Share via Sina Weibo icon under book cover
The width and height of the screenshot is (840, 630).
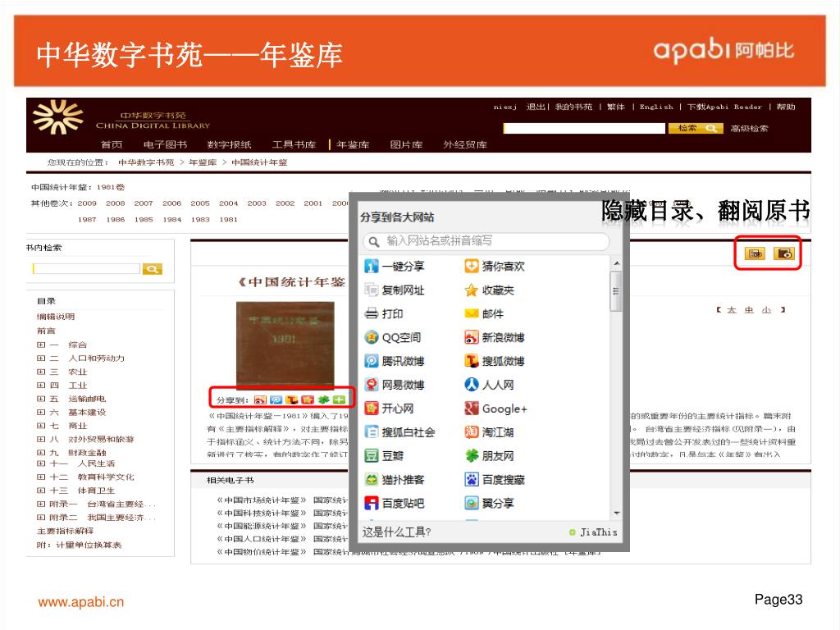click(x=260, y=399)
